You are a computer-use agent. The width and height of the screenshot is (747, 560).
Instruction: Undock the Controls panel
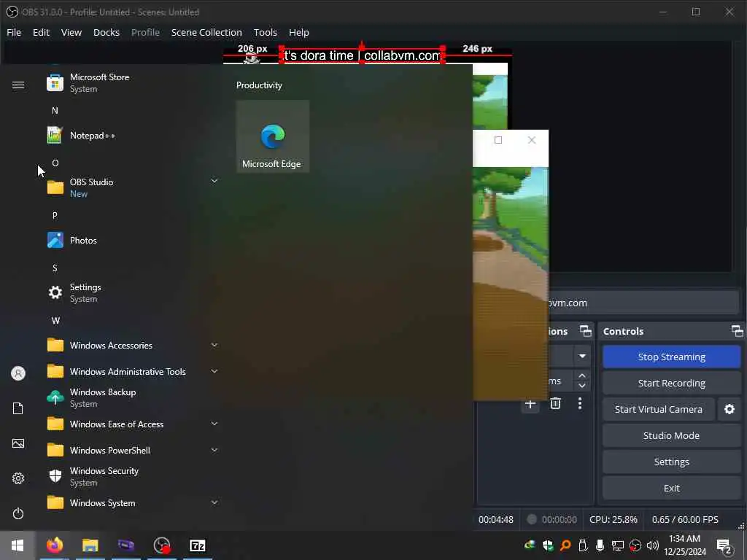(737, 331)
